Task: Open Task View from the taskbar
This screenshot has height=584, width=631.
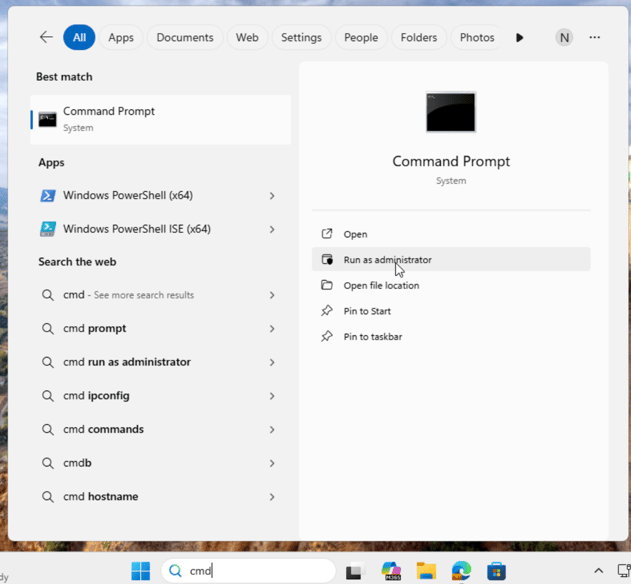Action: [355, 571]
